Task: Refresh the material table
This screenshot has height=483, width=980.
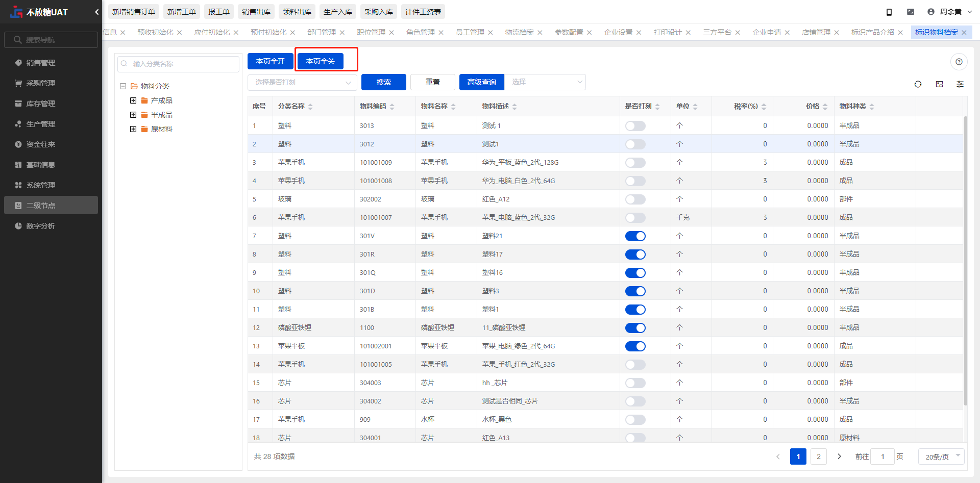Action: click(918, 84)
